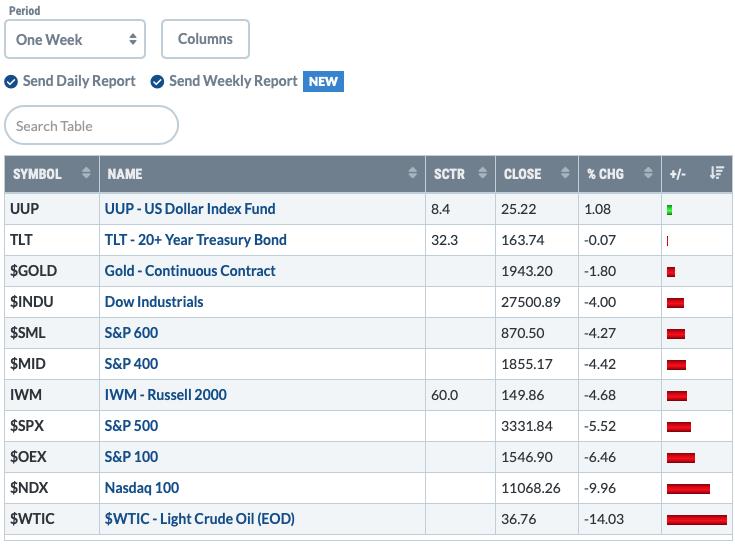
Task: Click the close value 25.22
Action: point(518,209)
